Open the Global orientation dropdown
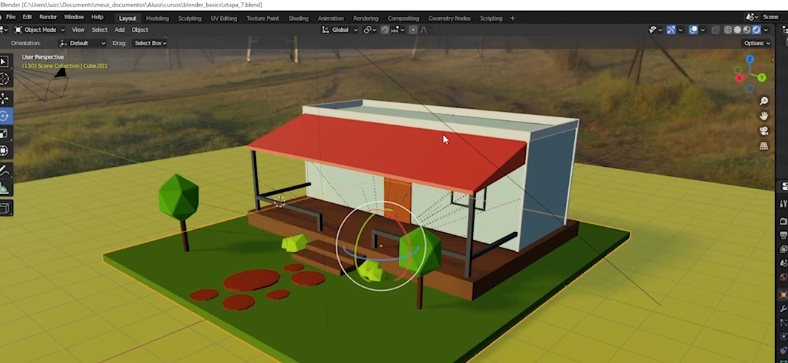Screen dimensions: 788x363 point(340,30)
